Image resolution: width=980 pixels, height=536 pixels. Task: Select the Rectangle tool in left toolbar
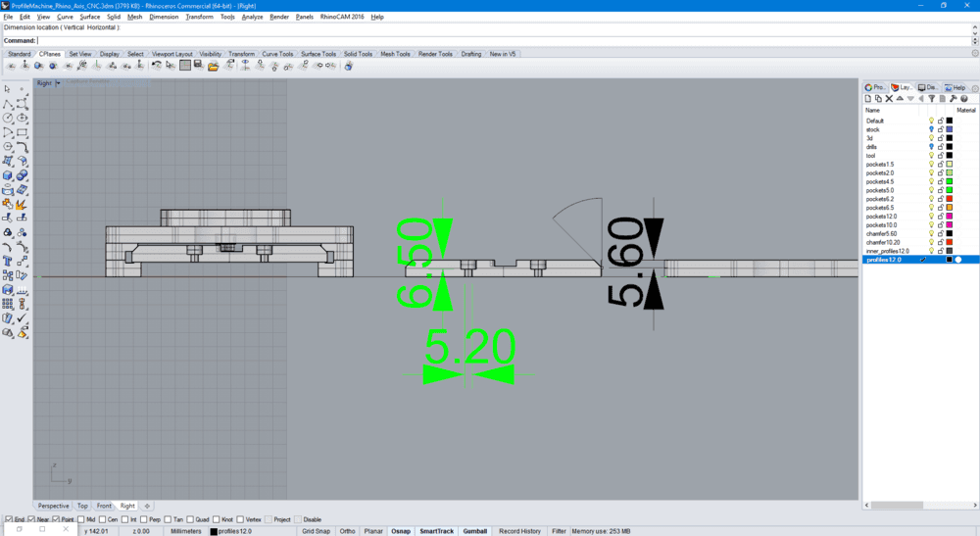click(22, 132)
